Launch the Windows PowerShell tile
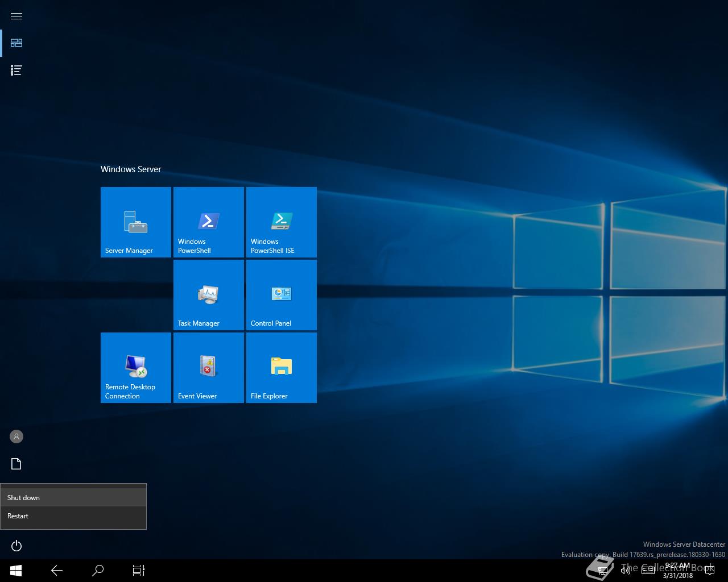This screenshot has height=582, width=728. click(209, 222)
